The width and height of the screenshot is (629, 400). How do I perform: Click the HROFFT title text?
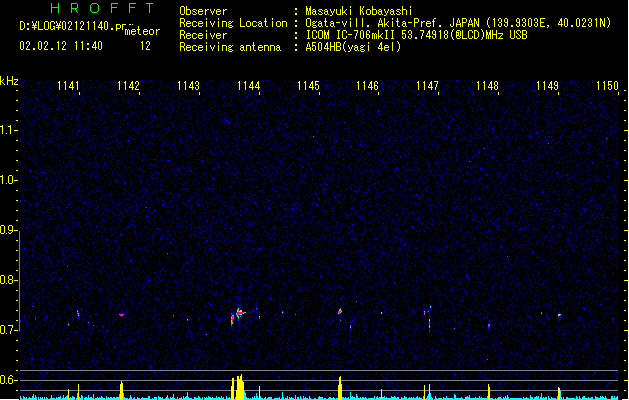click(x=103, y=8)
